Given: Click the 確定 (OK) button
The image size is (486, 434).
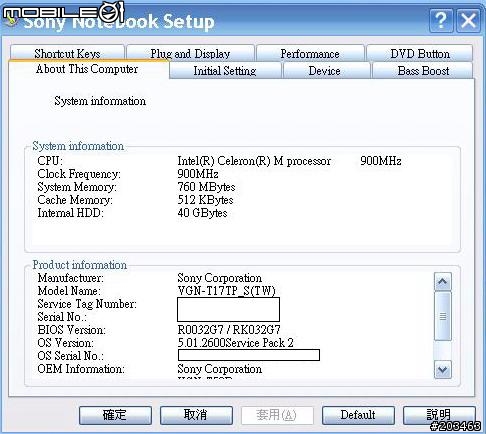Looking at the screenshot, I should click(x=115, y=415).
